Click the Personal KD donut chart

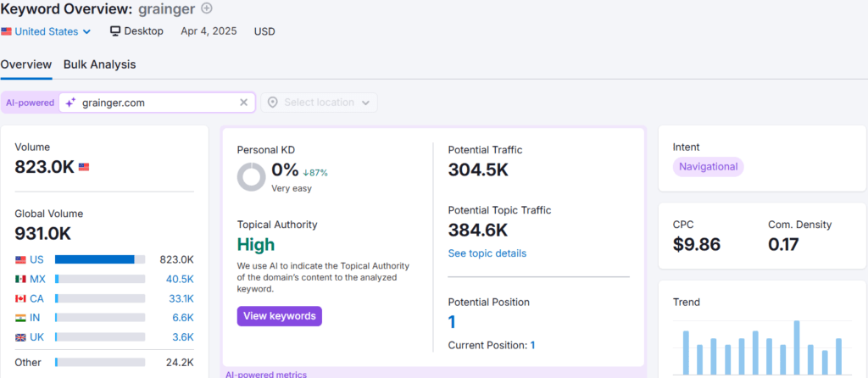click(251, 177)
